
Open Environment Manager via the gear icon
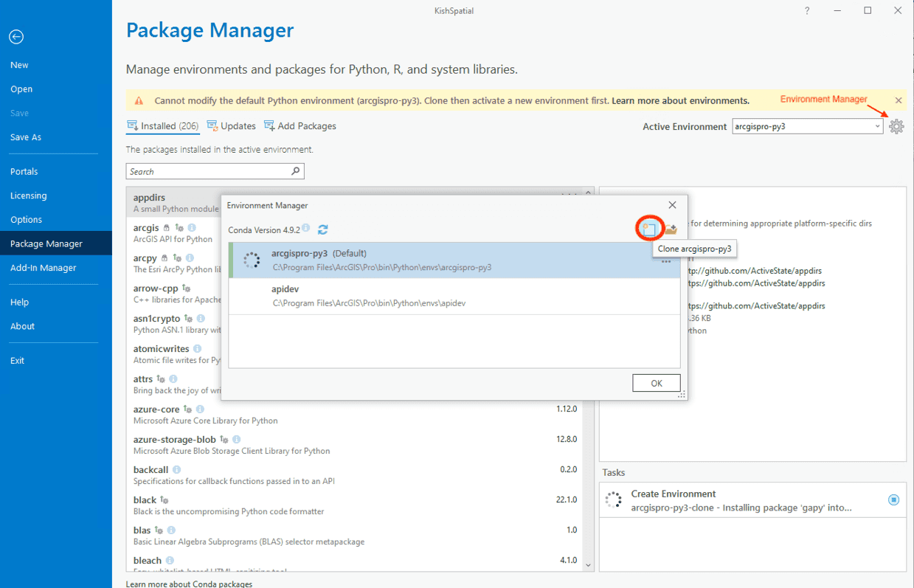click(x=896, y=126)
